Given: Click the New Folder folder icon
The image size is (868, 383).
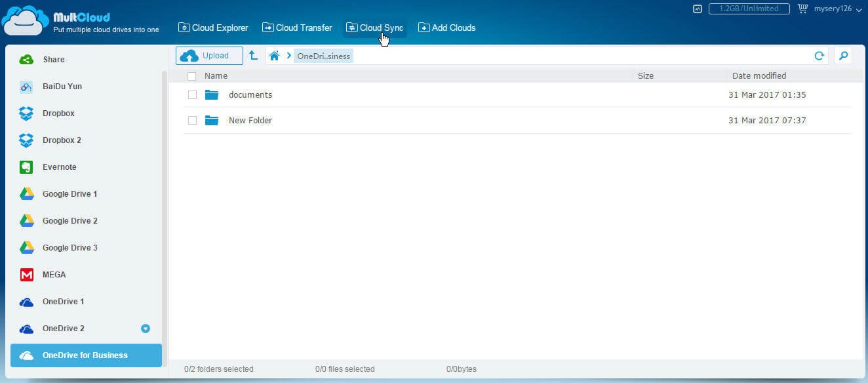Looking at the screenshot, I should click(x=211, y=121).
